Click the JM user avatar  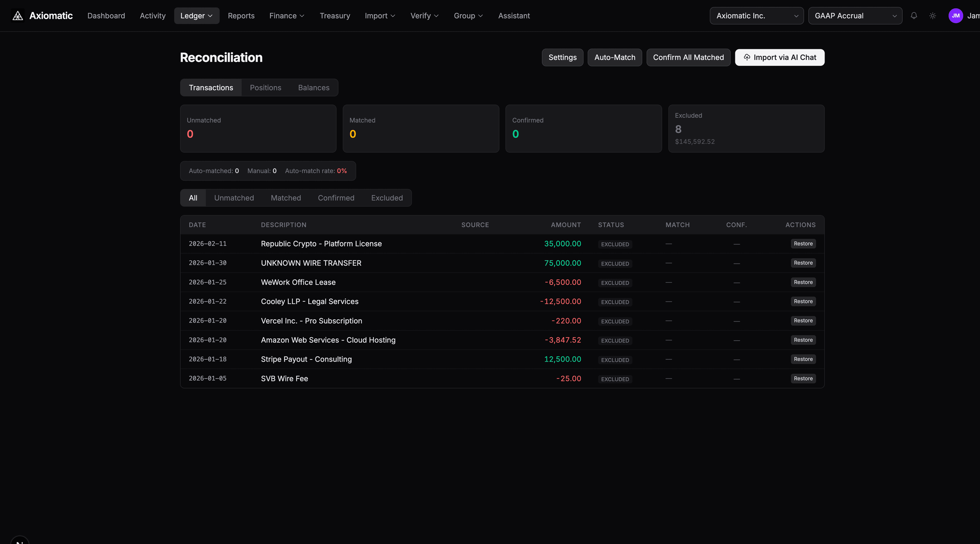point(955,16)
